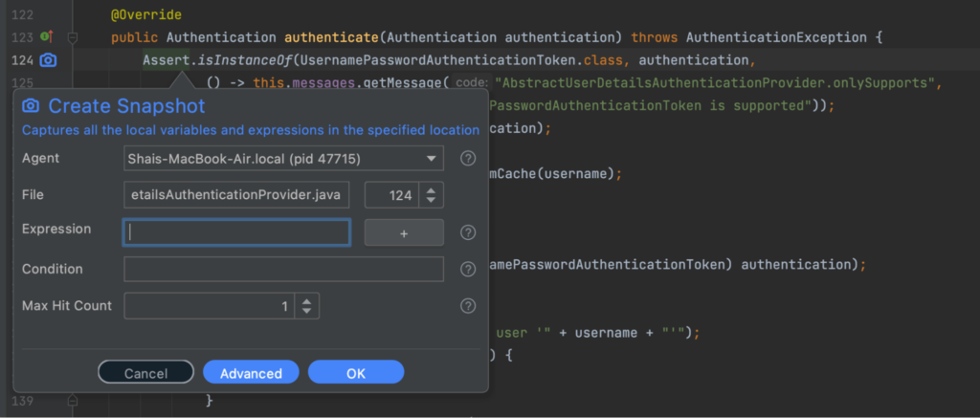Click into the Condition text field
This screenshot has width=980, height=418.
[x=283, y=270]
